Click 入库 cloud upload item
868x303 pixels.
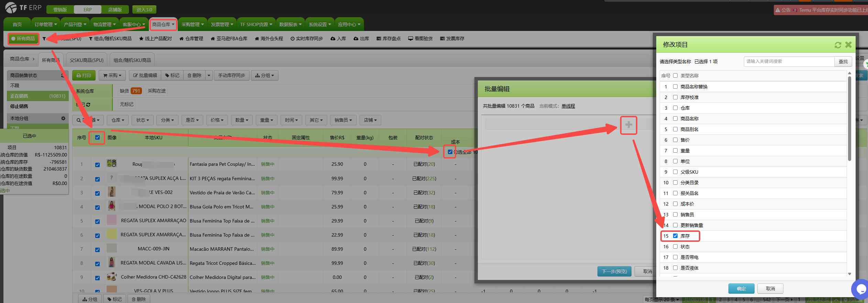point(338,39)
